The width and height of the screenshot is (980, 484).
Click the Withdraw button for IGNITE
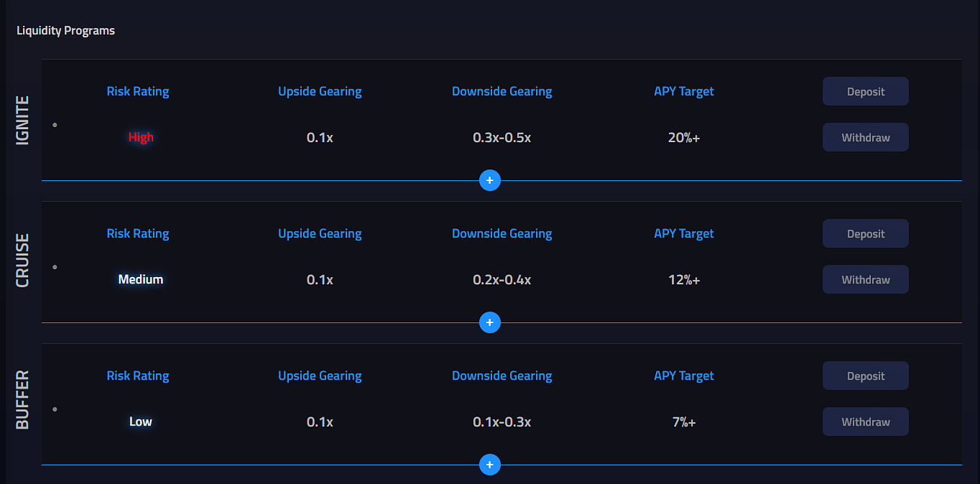[865, 137]
